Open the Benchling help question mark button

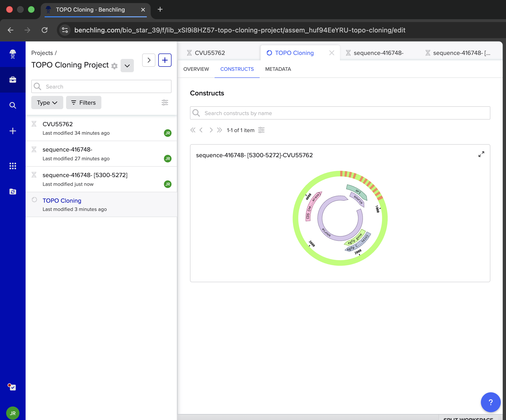pyautogui.click(x=491, y=402)
